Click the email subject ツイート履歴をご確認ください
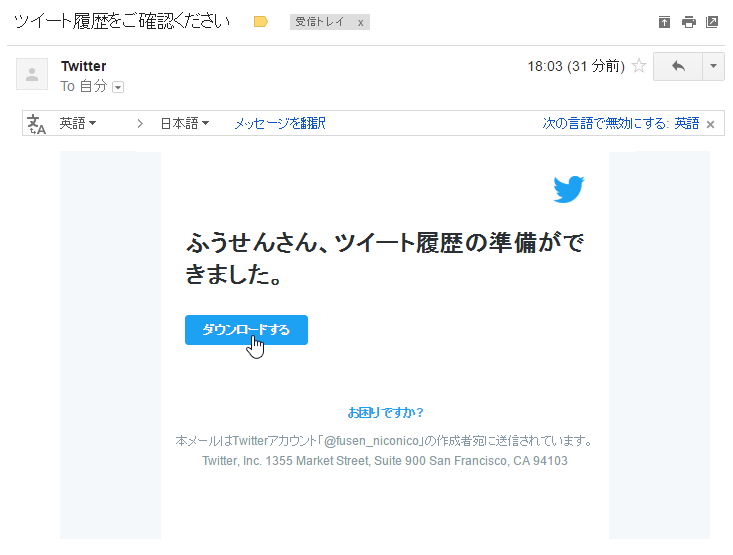 122,22
